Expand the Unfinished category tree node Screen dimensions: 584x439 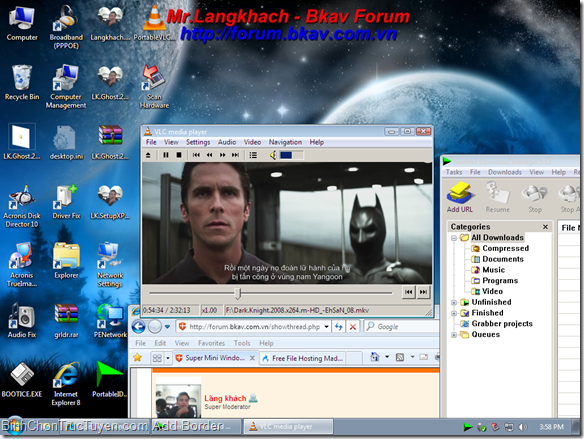pos(454,302)
